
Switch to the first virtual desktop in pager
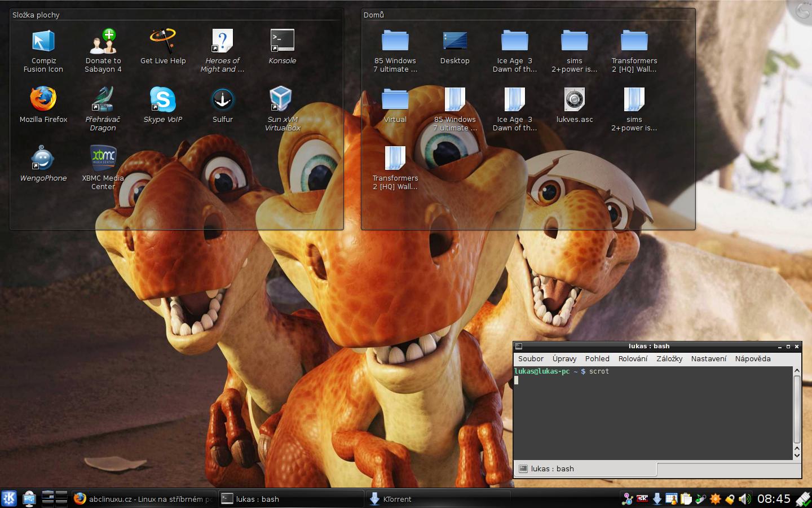pos(48,494)
